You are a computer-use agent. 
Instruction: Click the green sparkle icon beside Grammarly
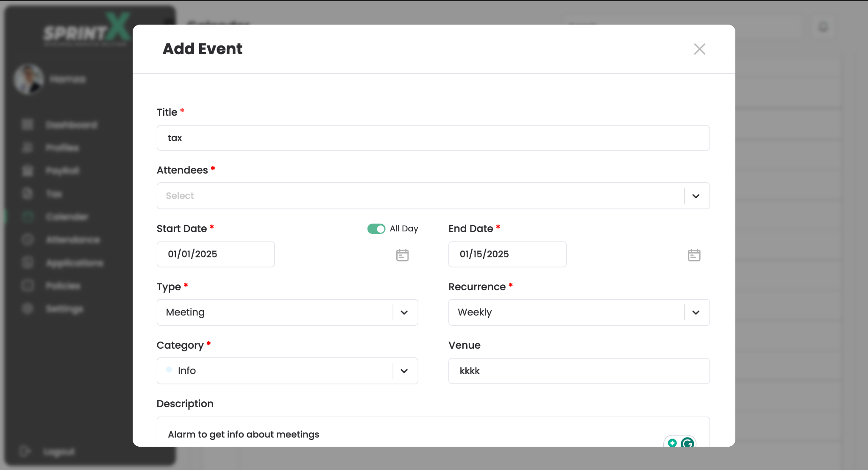(x=672, y=443)
